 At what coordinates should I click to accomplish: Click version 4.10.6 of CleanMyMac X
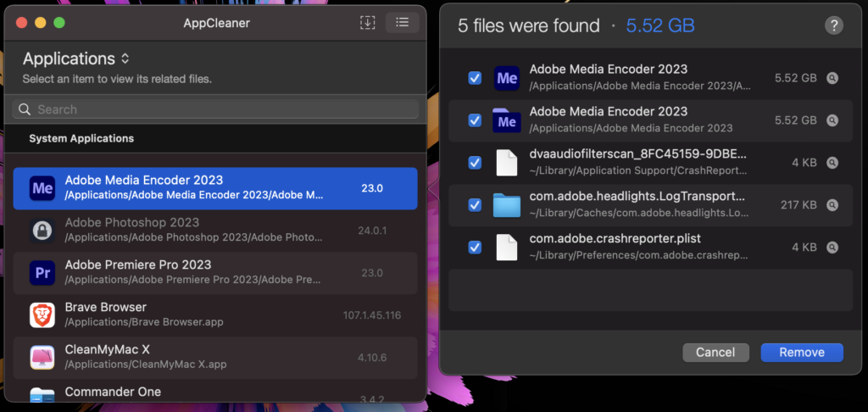(372, 358)
